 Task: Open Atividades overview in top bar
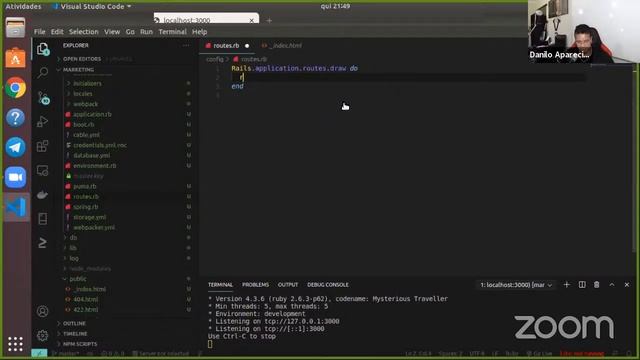(23, 6)
